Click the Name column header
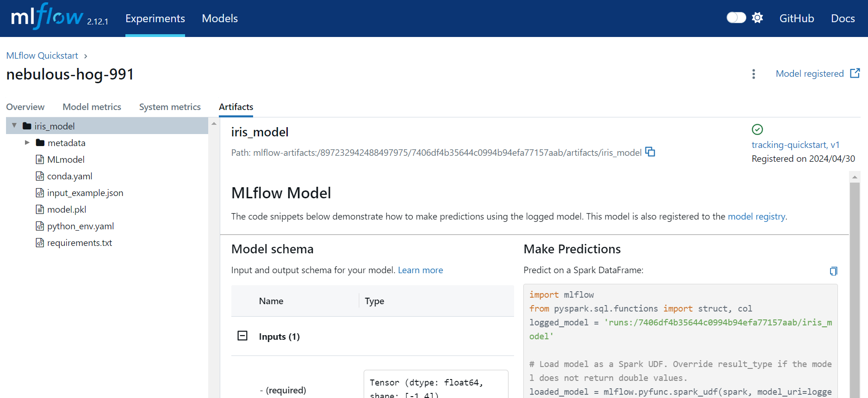Image resolution: width=868 pixels, height=398 pixels. point(271,301)
